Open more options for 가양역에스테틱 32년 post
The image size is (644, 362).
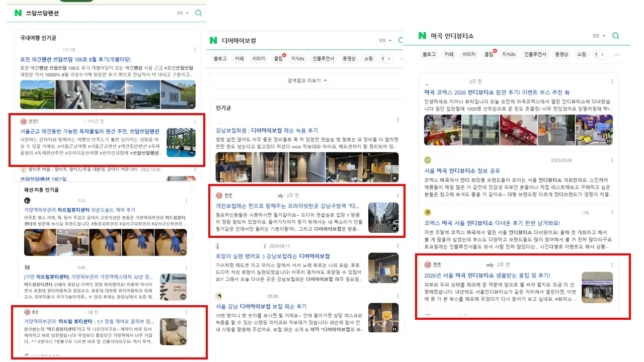[186, 268]
